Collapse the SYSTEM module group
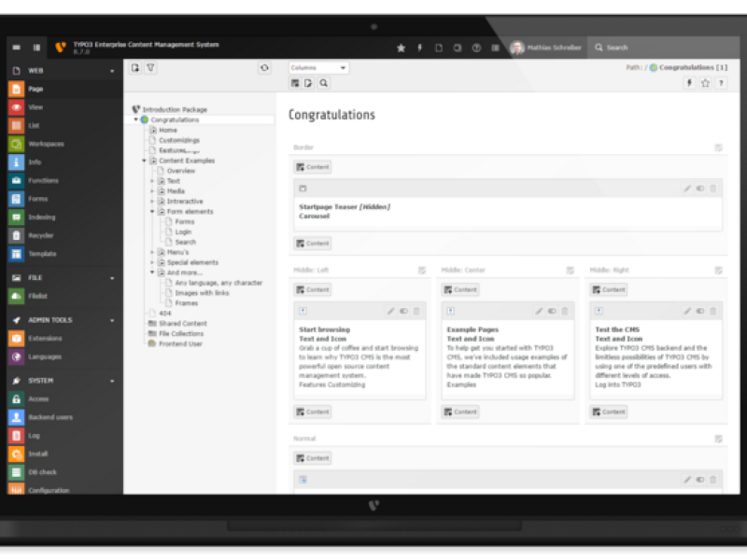The width and height of the screenshot is (747, 560). (x=112, y=381)
